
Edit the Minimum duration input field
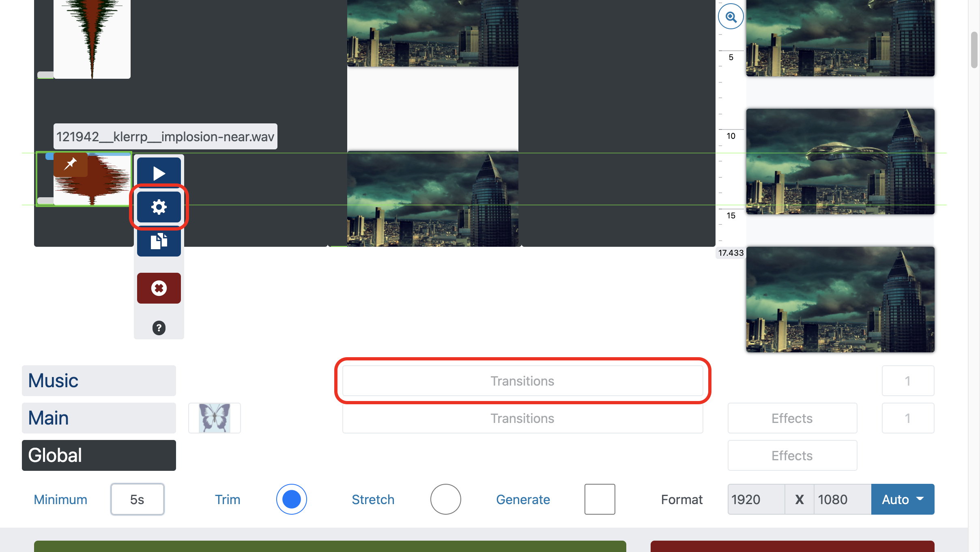pos(138,499)
